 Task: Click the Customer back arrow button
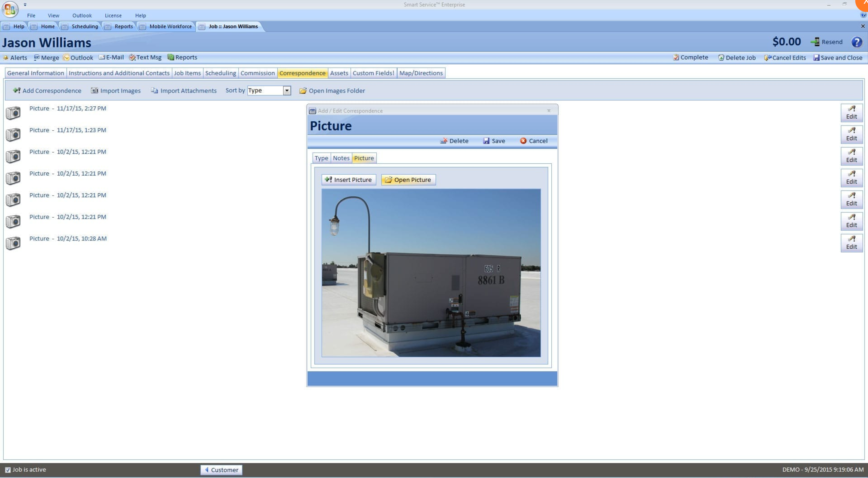[x=221, y=470]
